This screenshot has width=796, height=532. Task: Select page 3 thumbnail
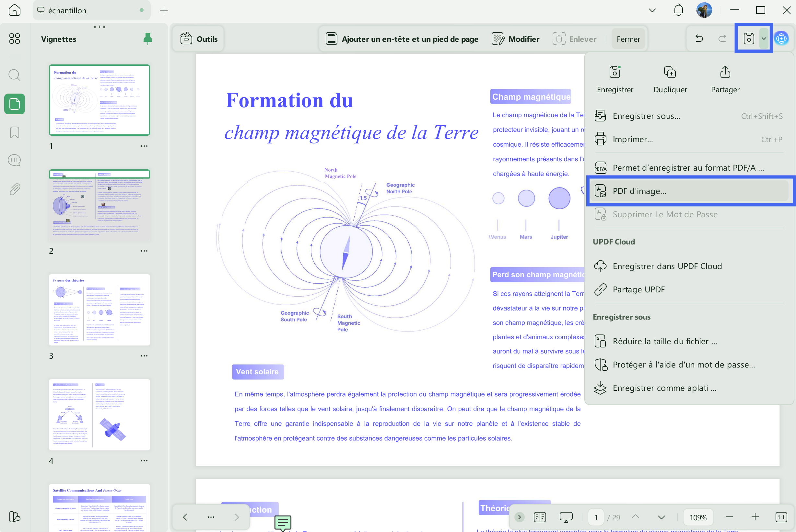(99, 310)
